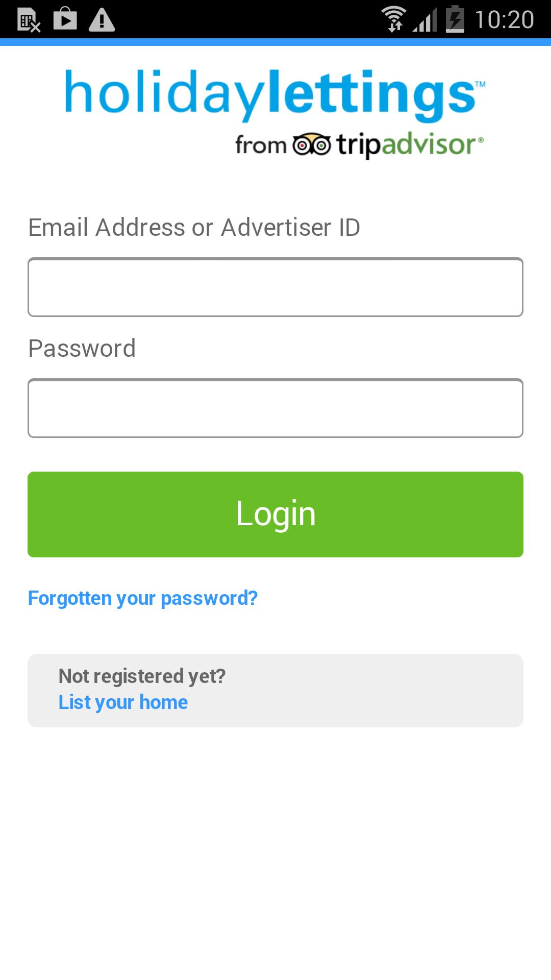Tap the mobile signal strength icon
The width and height of the screenshot is (551, 980).
(425, 20)
